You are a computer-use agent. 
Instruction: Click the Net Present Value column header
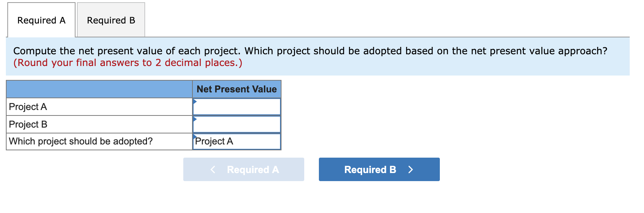(x=236, y=89)
